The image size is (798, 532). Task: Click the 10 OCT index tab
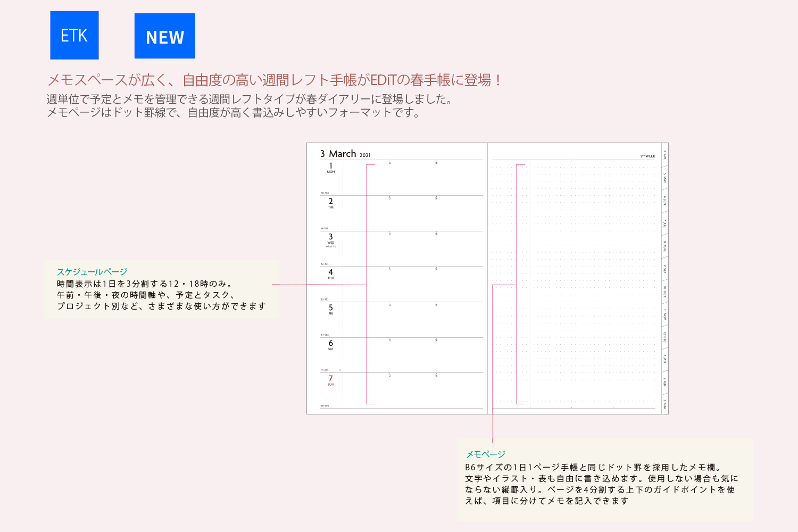[665, 292]
